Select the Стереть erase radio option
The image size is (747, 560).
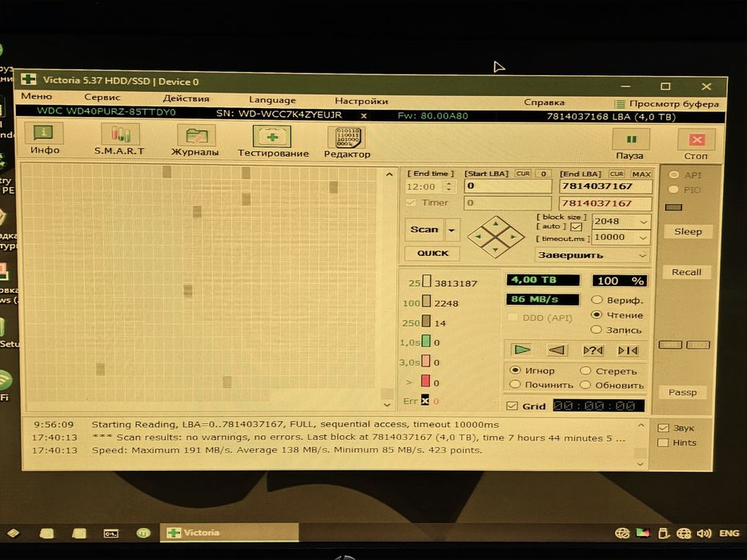[x=585, y=370]
